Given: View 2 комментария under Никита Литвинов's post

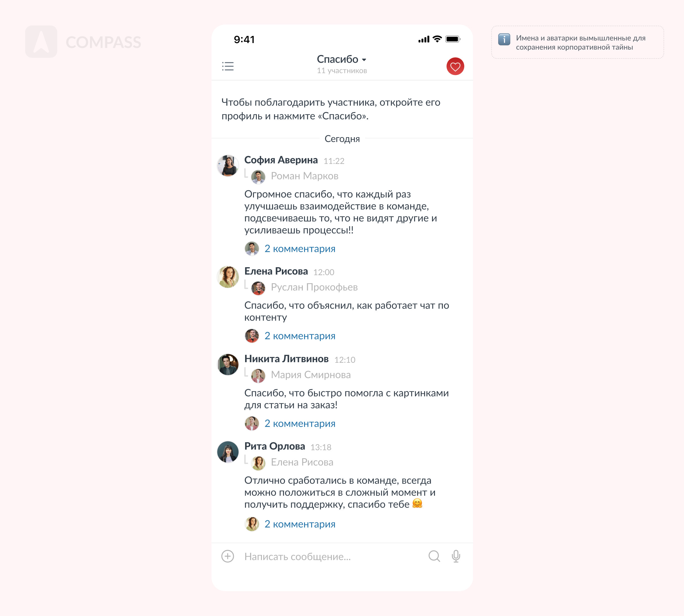Looking at the screenshot, I should (300, 424).
